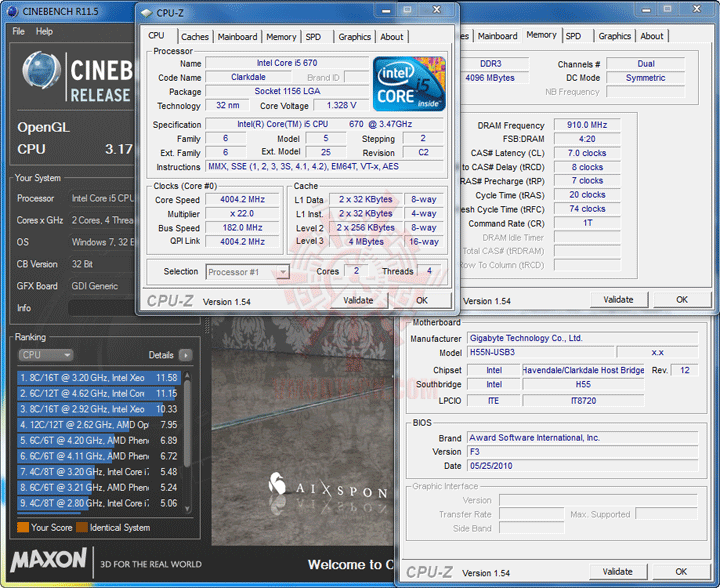Open the Memory tab in front CPU-Z
The image size is (720, 588).
[281, 37]
